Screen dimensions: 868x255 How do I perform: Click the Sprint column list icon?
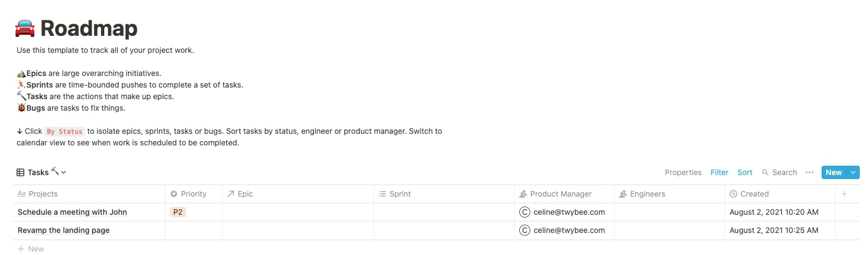[382, 194]
